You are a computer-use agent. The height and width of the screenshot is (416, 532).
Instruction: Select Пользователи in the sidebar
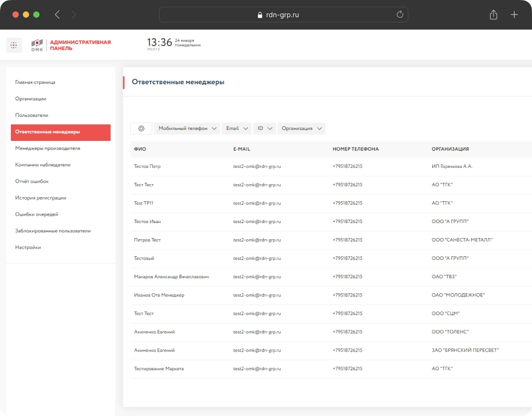tap(32, 115)
